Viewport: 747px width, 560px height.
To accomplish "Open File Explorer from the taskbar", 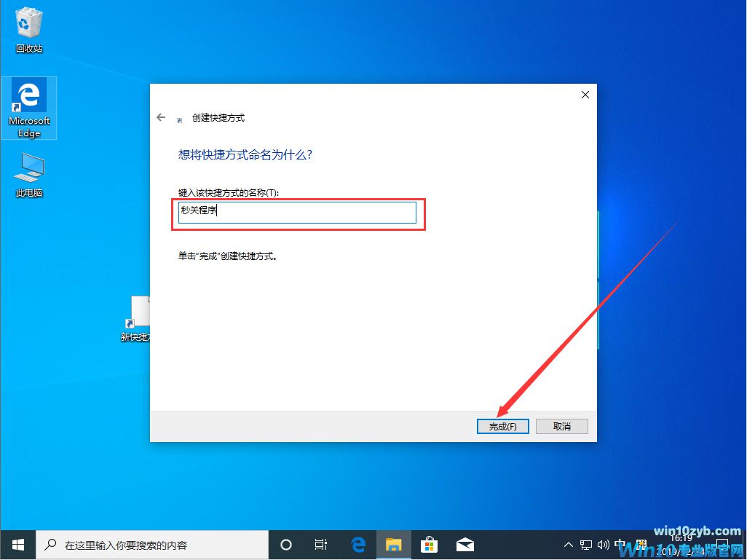I will pos(394,544).
